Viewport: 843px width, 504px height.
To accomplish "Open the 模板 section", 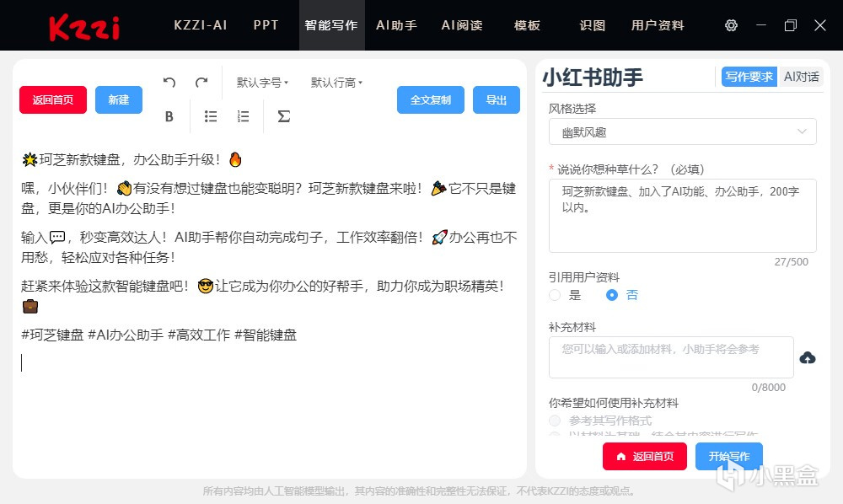I will [x=527, y=25].
